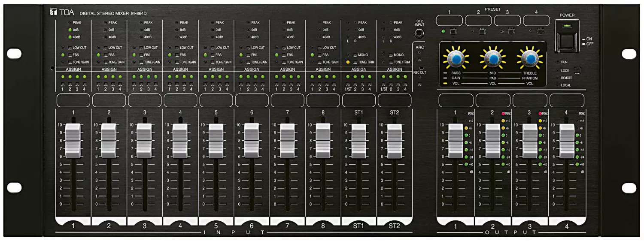Image resolution: width=644 pixels, height=241 pixels.
Task: Click the ST2 input fader handle
Action: [x=394, y=140]
